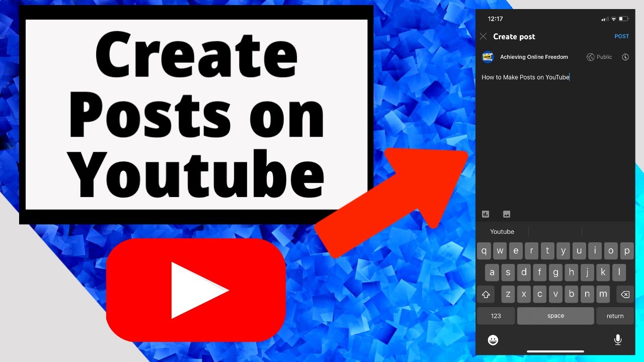Switch to the 123 numeric keyboard

pos(496,316)
